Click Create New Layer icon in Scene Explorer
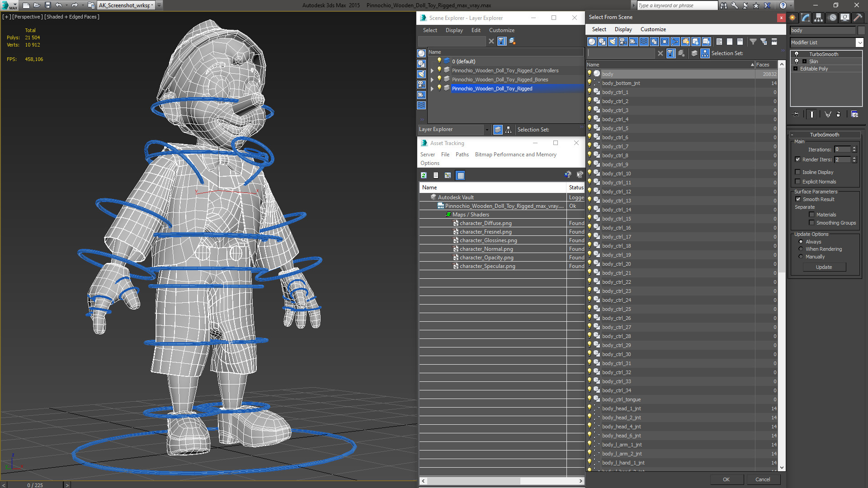Image resolution: width=868 pixels, height=488 pixels. (x=512, y=41)
